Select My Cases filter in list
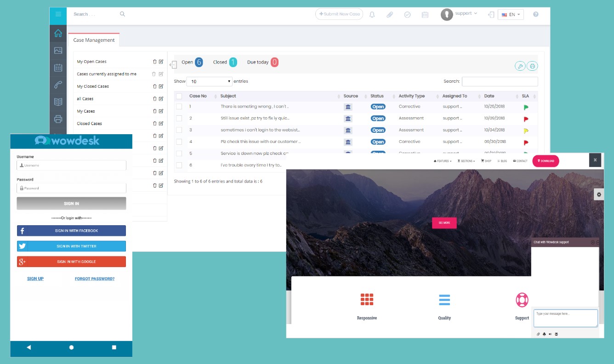Image resolution: width=614 pixels, height=364 pixels. pyautogui.click(x=86, y=111)
